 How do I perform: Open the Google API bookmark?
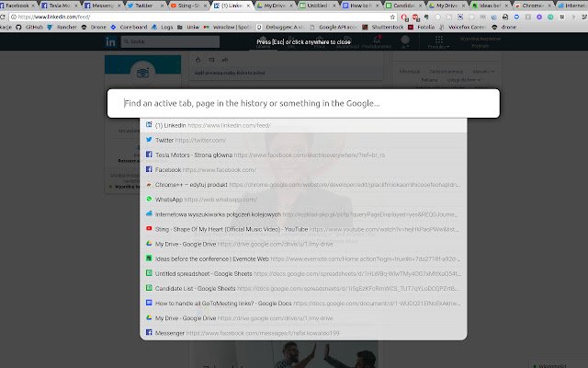[x=334, y=27]
